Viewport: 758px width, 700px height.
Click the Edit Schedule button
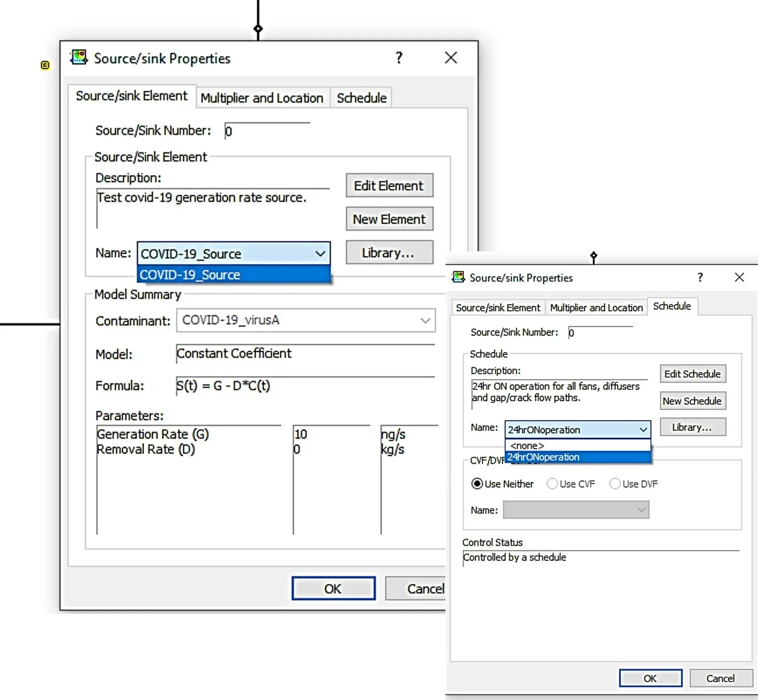[x=692, y=374]
